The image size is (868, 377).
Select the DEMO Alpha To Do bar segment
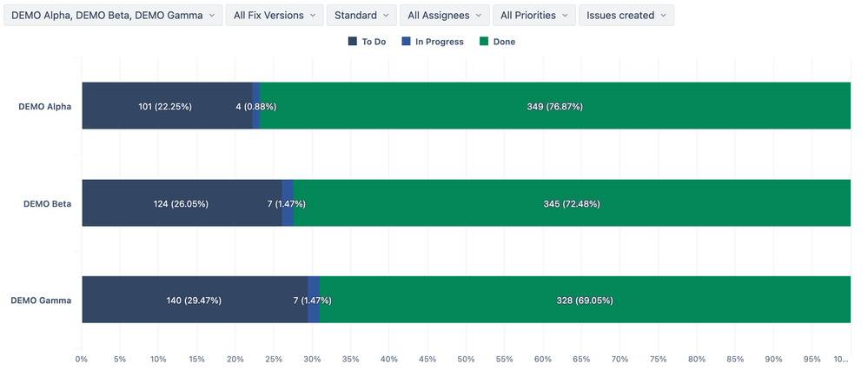[x=167, y=106]
